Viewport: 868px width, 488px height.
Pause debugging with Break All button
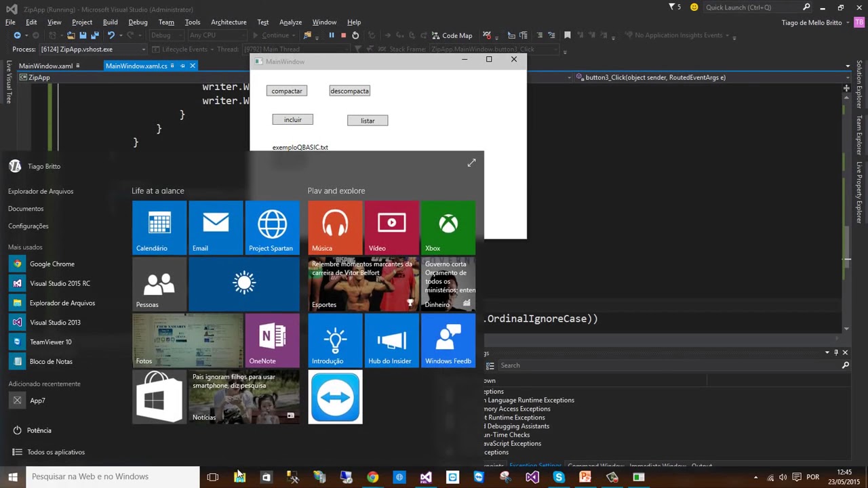pos(332,35)
